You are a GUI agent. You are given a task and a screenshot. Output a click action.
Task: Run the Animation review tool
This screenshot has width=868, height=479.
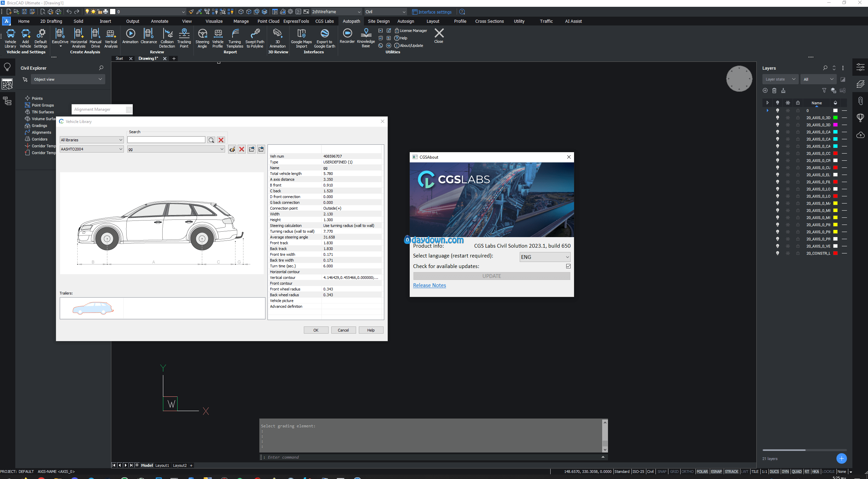[x=130, y=36]
